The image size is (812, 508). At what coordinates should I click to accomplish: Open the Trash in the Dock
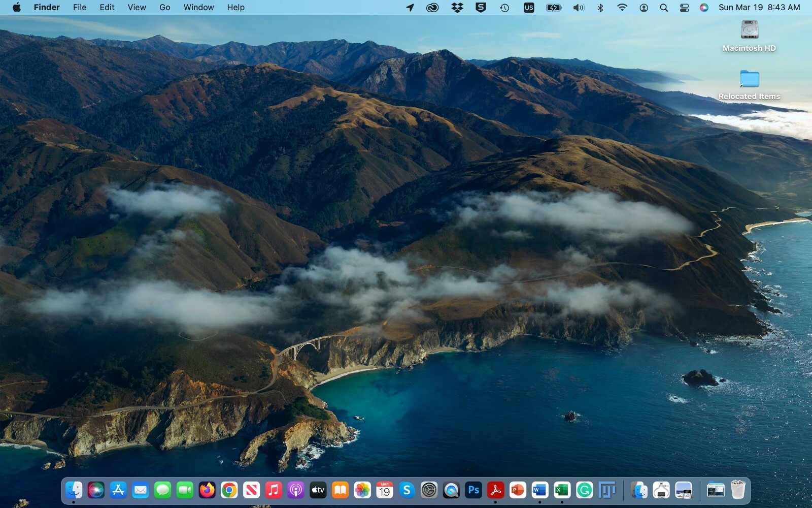click(x=738, y=490)
